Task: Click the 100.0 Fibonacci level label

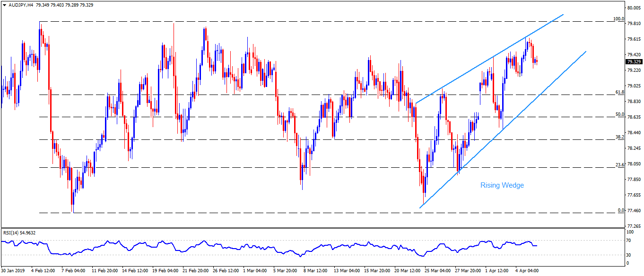Action: pos(618,19)
